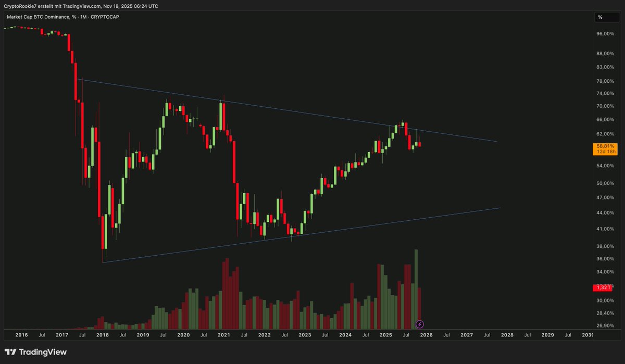Click the 54,00% price axis label

pos(606,166)
